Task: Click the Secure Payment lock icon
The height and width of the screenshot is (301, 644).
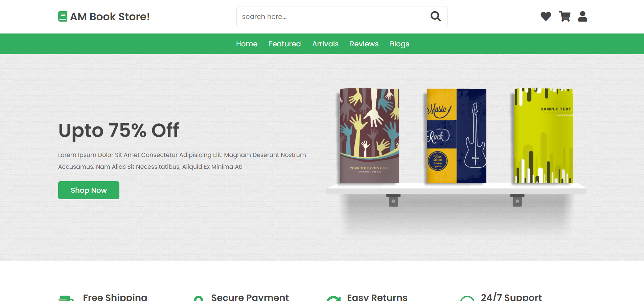Action: point(199,298)
